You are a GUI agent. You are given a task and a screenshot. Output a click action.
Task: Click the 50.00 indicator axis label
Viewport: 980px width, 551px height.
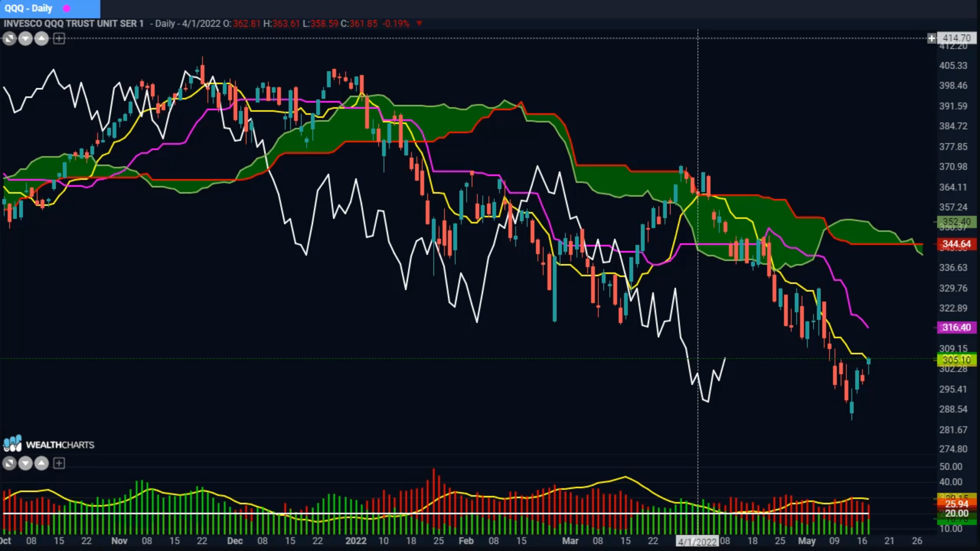pos(951,466)
